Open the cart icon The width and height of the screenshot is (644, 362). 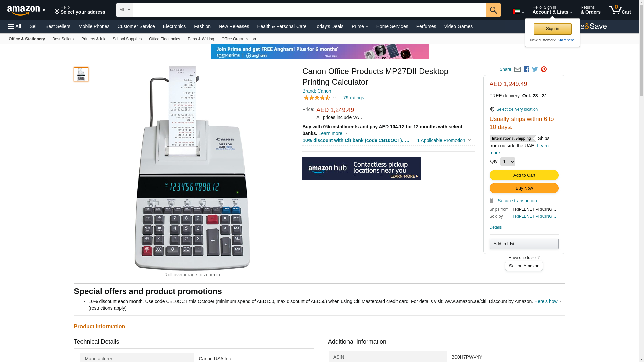[620, 10]
